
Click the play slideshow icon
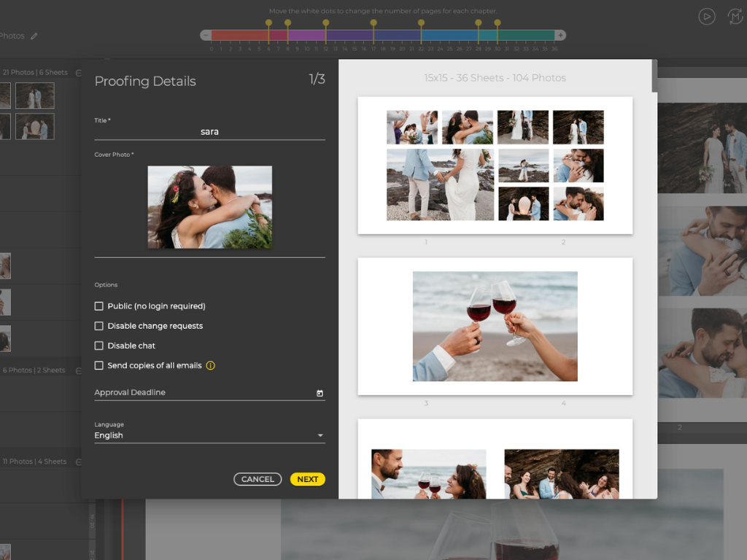click(706, 17)
